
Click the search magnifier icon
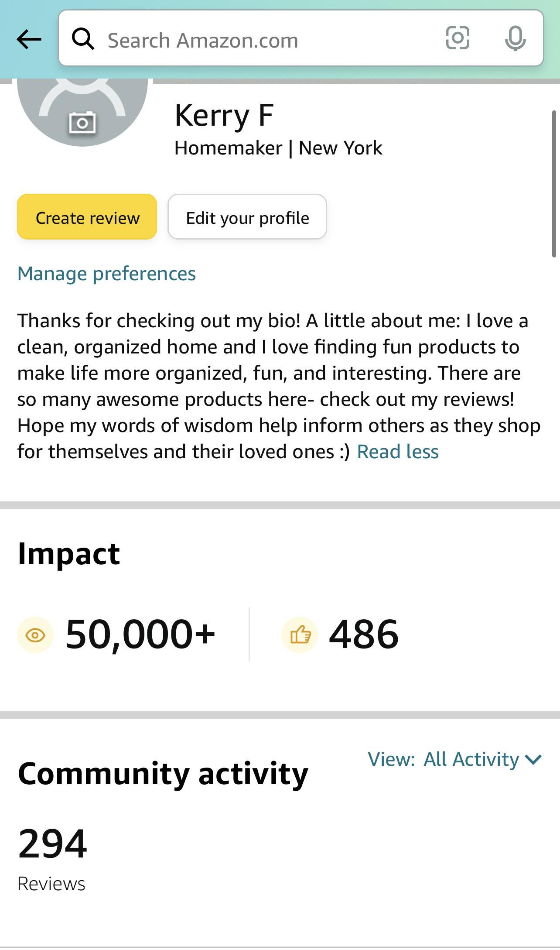[x=83, y=39]
